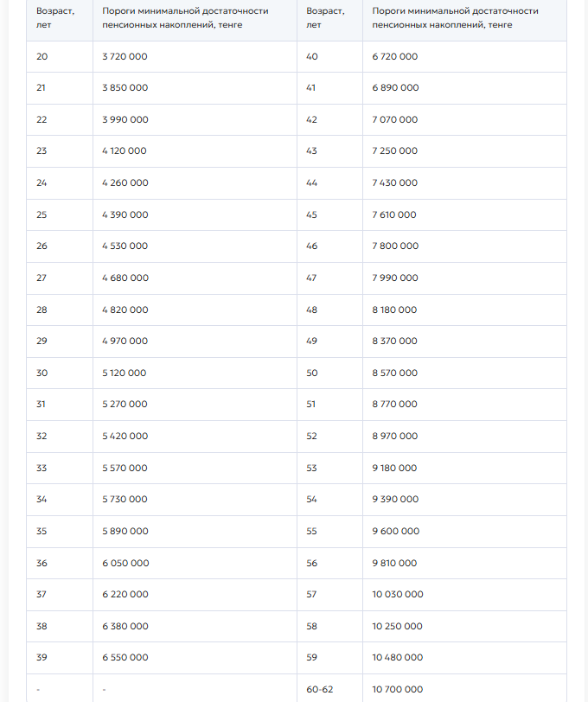Click the 4 820 000 threshold cell
This screenshot has height=702, width=588.
tap(125, 310)
